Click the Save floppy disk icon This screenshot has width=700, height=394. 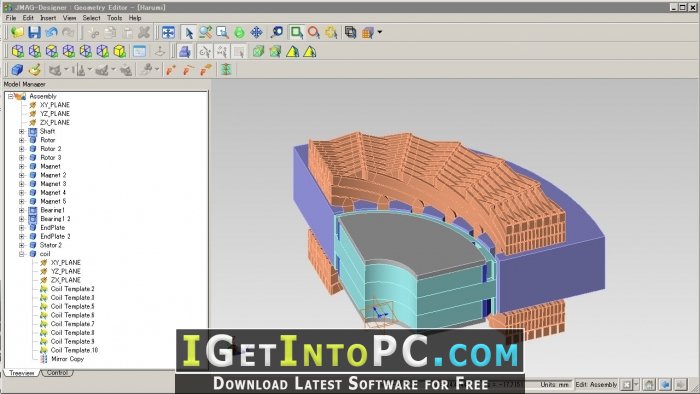34,32
